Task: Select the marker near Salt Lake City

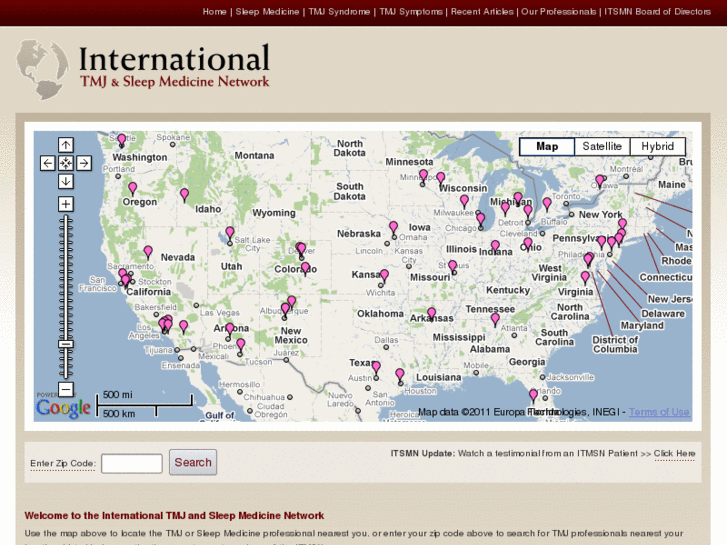Action: click(x=230, y=232)
